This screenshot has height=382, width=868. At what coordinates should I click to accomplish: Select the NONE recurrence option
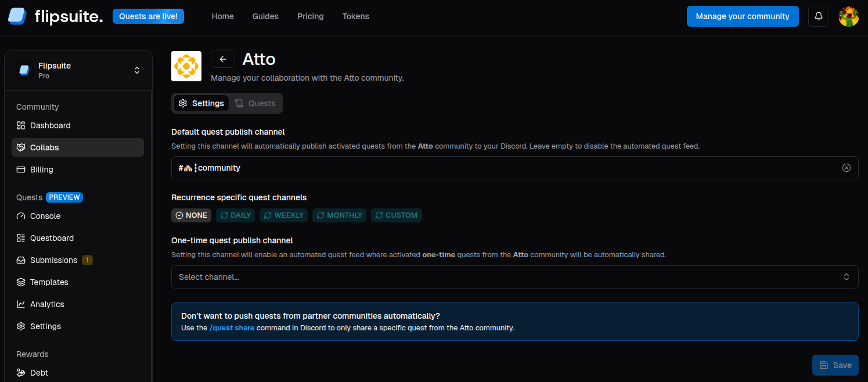(191, 215)
